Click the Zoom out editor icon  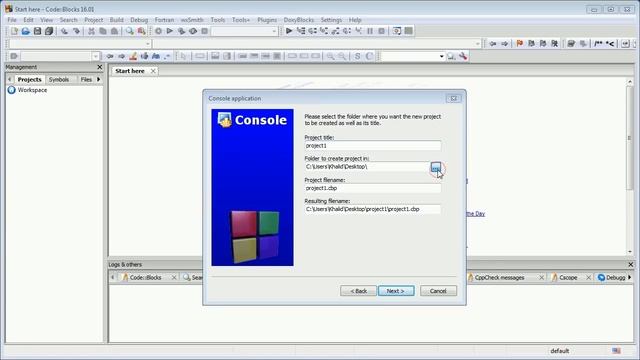(x=342, y=56)
